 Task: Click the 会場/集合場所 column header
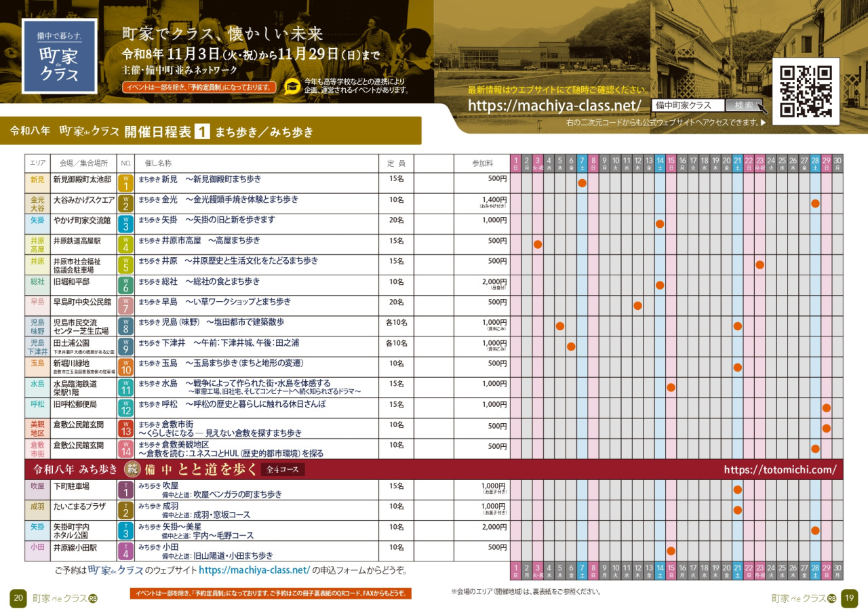click(83, 163)
